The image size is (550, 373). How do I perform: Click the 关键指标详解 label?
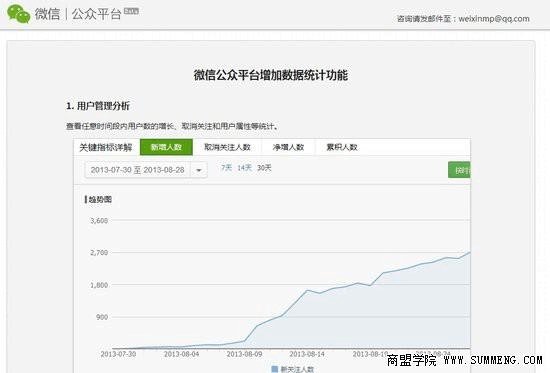[x=106, y=147]
